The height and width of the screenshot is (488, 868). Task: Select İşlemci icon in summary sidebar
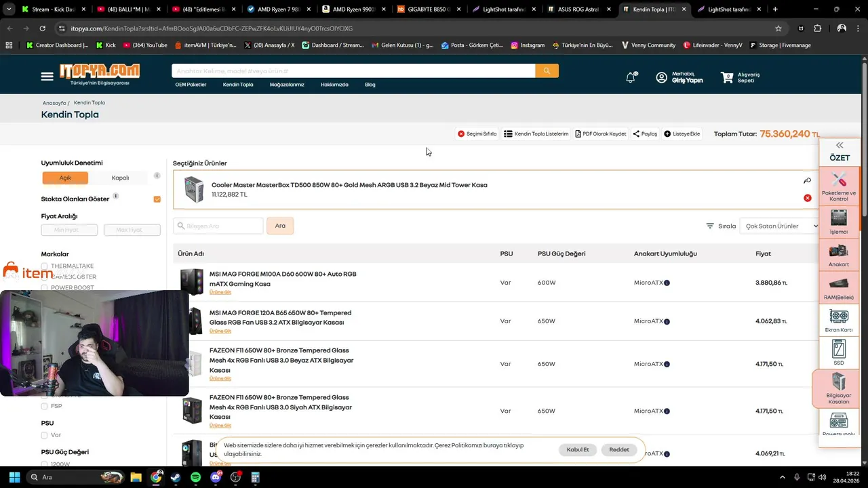pyautogui.click(x=839, y=222)
